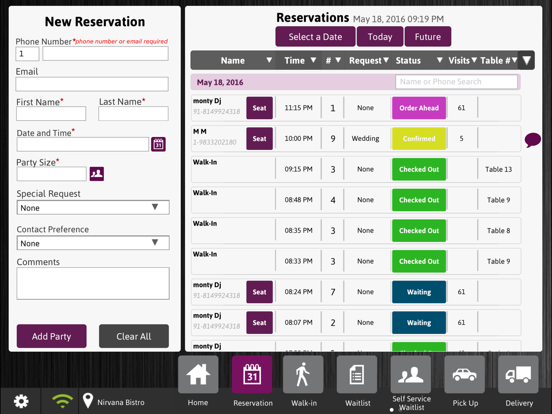Click the Name or Phone Search field
Screen dimensions: 552x414
coord(456,82)
